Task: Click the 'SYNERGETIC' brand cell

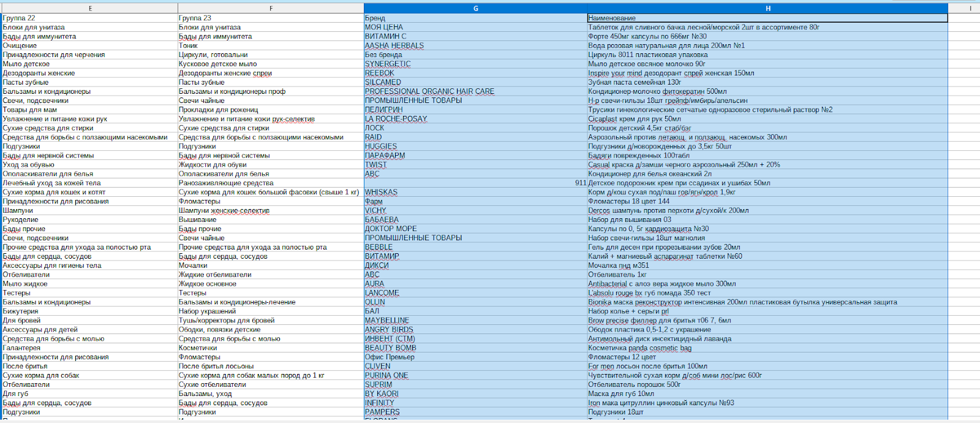Action: point(476,64)
